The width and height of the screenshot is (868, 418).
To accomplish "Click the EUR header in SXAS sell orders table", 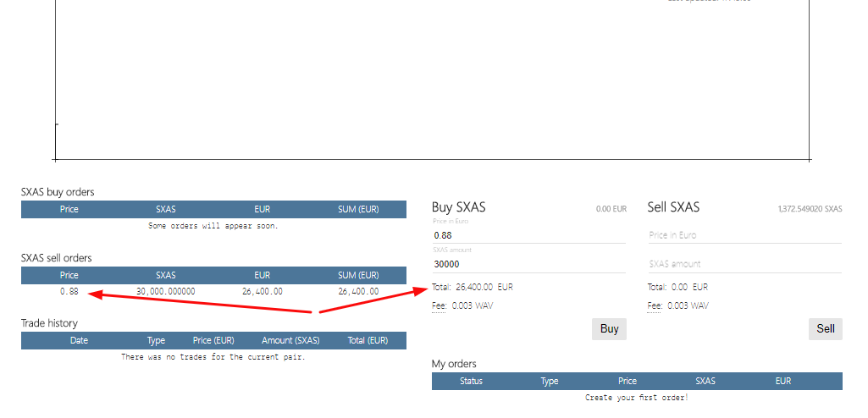I will (x=262, y=275).
